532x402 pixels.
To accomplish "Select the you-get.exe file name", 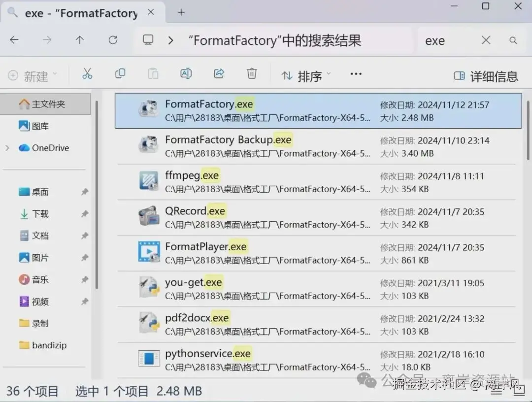I will coord(194,282).
